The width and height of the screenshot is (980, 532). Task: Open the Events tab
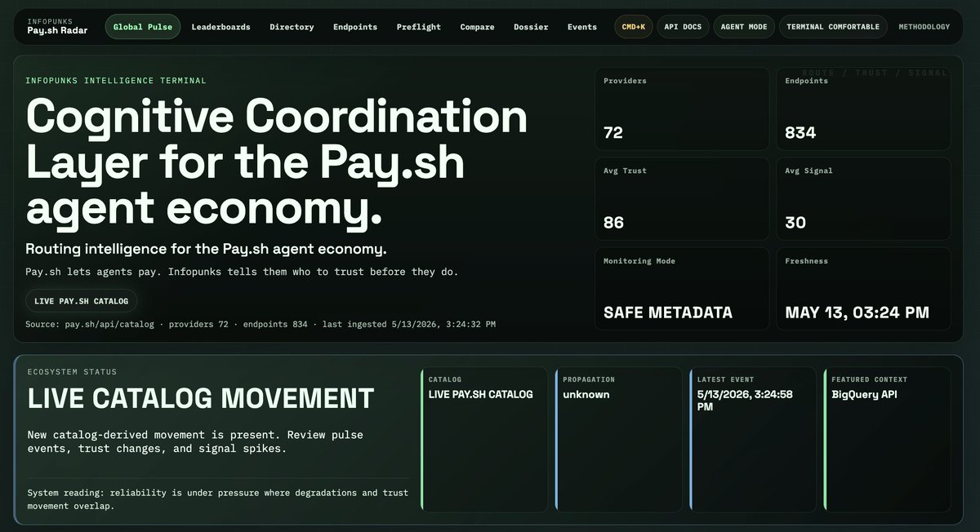pyautogui.click(x=582, y=27)
